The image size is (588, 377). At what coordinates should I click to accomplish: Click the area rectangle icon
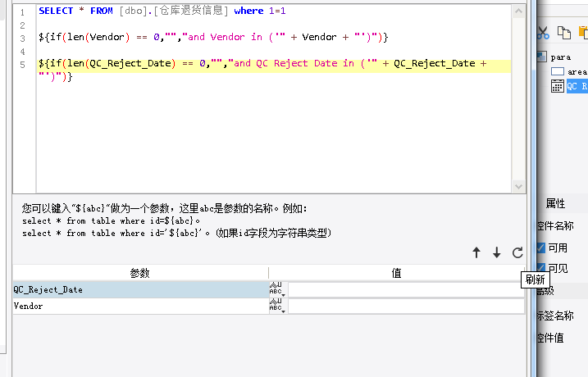pyautogui.click(x=558, y=71)
